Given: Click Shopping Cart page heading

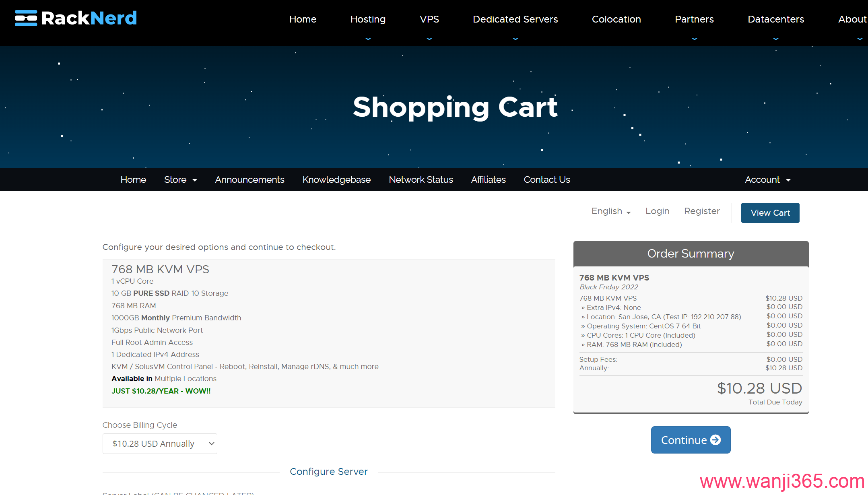Looking at the screenshot, I should pyautogui.click(x=455, y=107).
